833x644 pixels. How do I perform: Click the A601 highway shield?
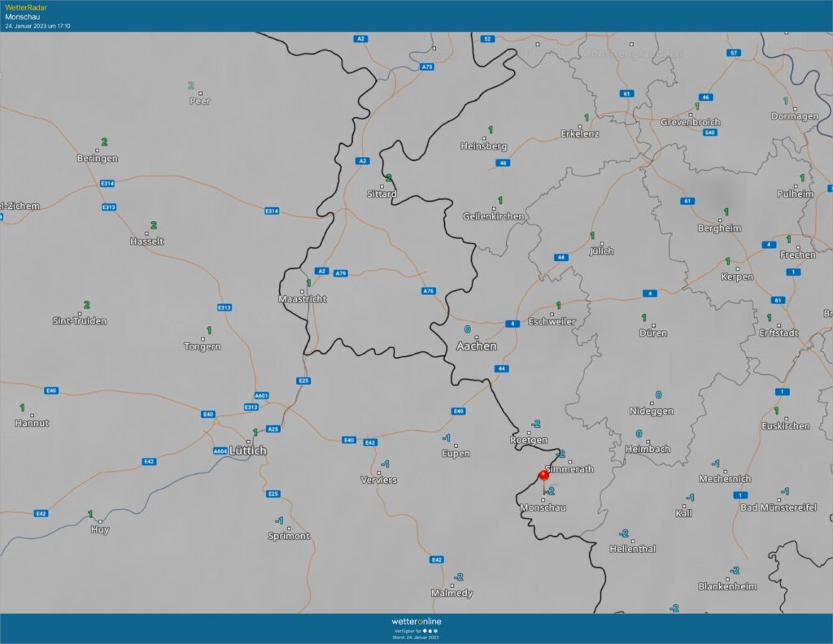pos(262,396)
